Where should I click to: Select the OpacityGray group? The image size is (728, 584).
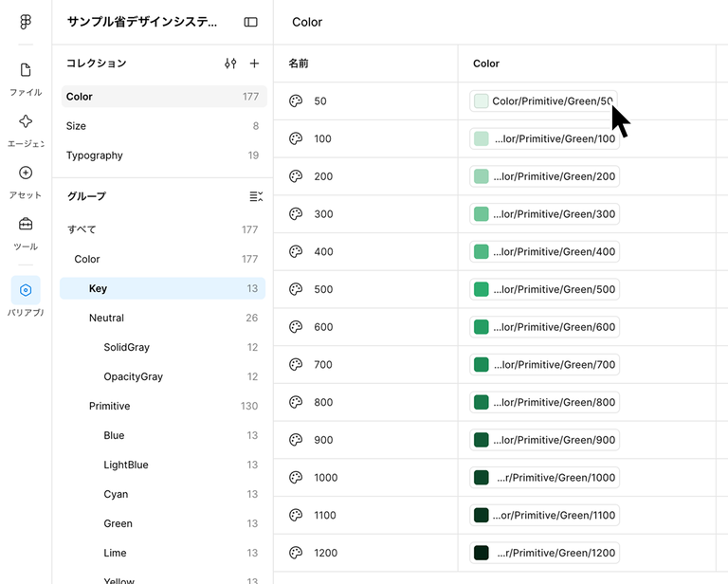coord(162,376)
